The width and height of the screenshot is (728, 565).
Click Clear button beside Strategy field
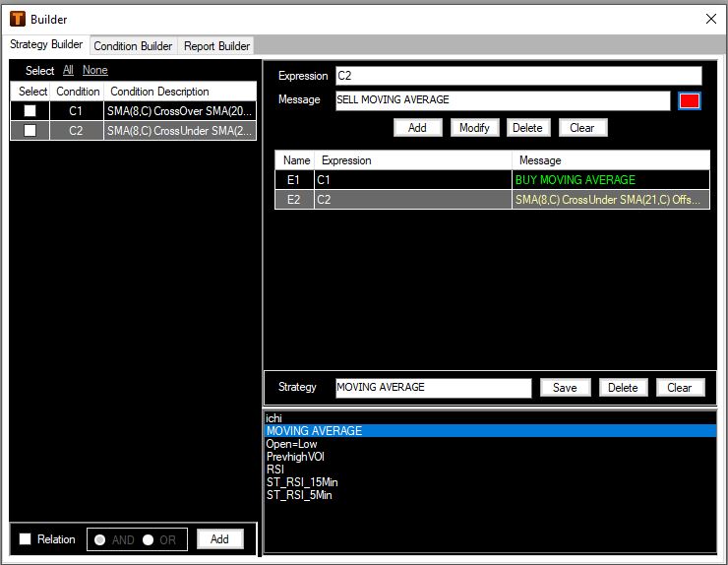click(680, 388)
